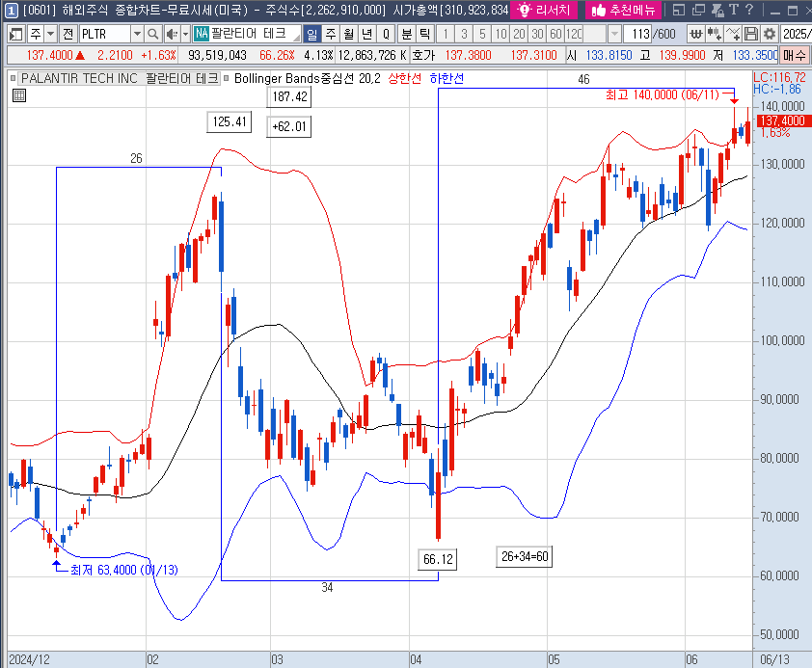Expand the custom interval dropdown arrow
Screen dimensions: 812x668
click(614, 35)
